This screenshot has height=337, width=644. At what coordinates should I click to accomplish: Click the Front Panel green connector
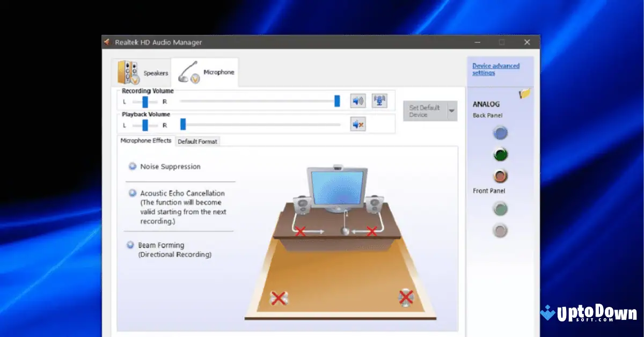pos(500,208)
